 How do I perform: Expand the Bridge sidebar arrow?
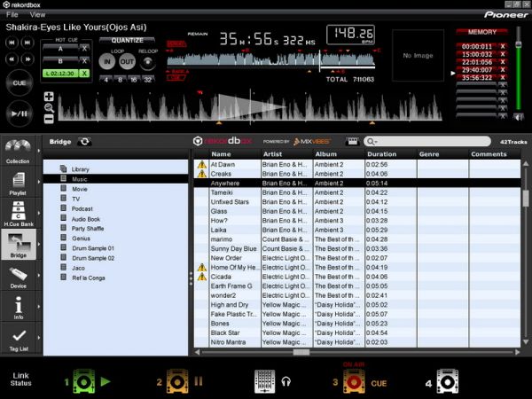(x=39, y=244)
